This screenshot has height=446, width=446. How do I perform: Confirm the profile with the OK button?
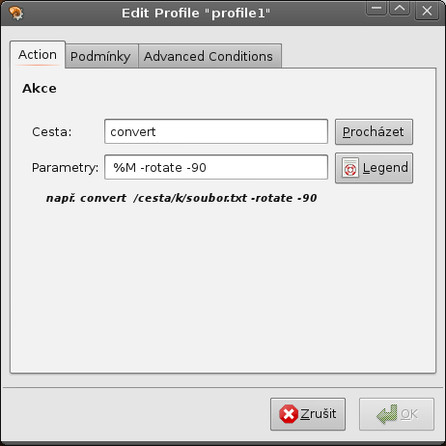click(x=397, y=414)
